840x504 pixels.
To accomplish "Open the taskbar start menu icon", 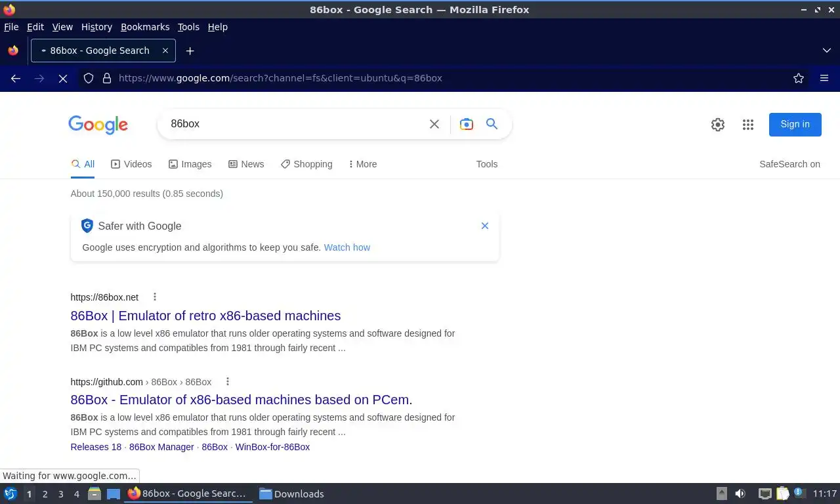I will [10, 493].
